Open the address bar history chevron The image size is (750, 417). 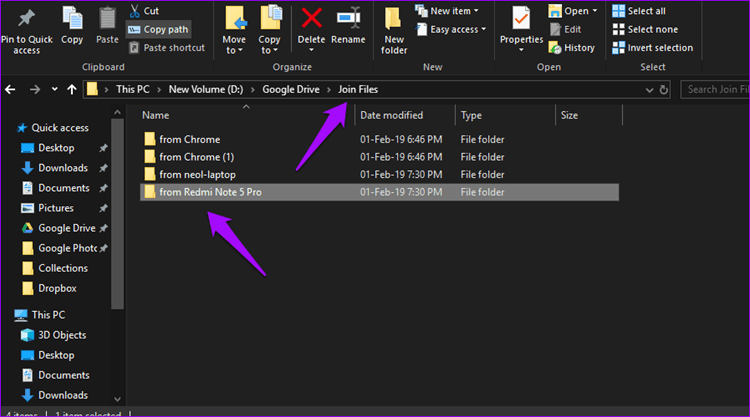point(649,90)
